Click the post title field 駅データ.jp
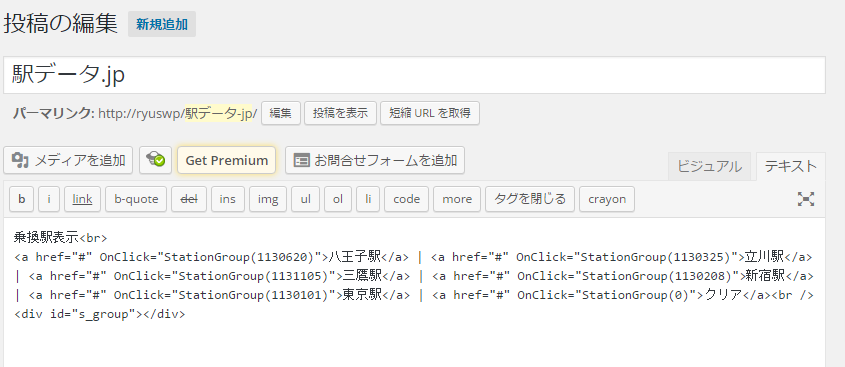Viewport: 845px width, 367px height. [x=414, y=75]
